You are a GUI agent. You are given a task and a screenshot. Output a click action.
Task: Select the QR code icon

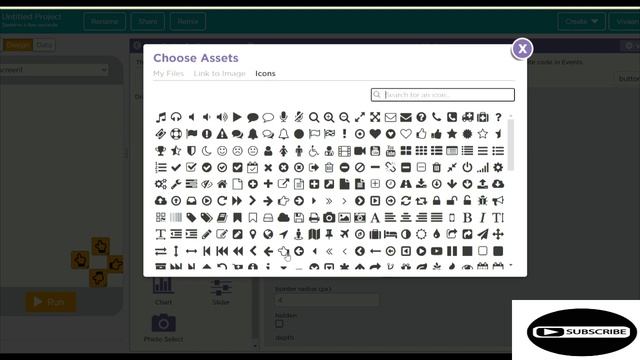[x=161, y=218]
